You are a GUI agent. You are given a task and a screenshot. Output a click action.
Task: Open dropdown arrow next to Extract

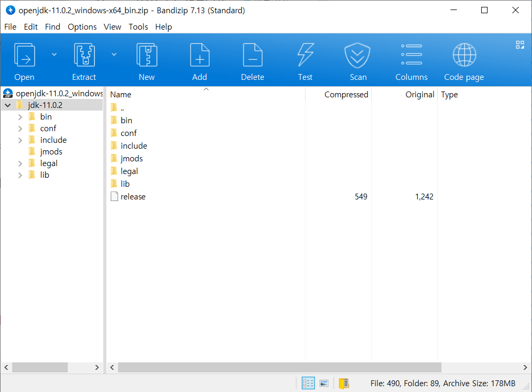(x=114, y=54)
